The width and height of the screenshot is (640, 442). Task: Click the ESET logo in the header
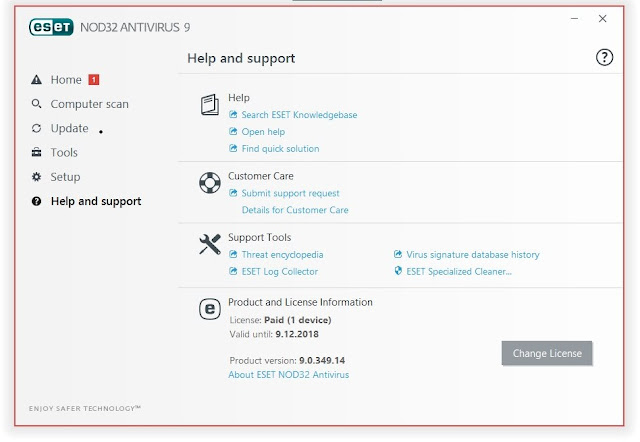coord(51,27)
